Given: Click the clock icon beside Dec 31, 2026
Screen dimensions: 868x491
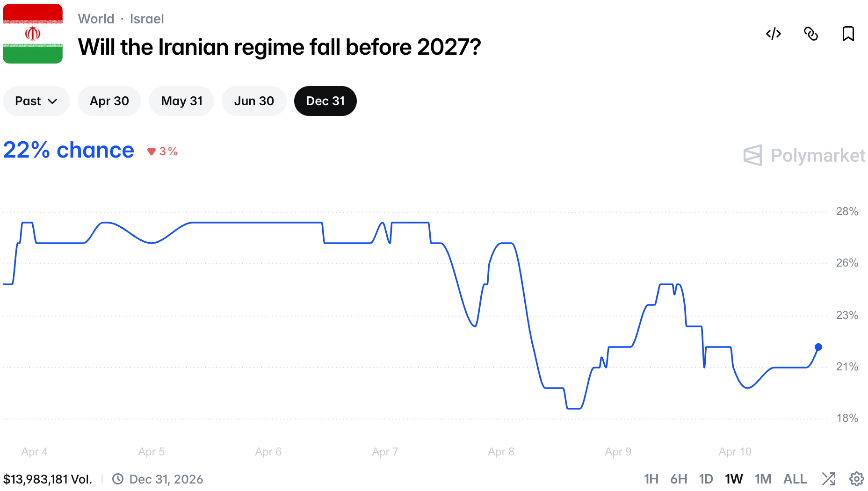Looking at the screenshot, I should (x=118, y=479).
